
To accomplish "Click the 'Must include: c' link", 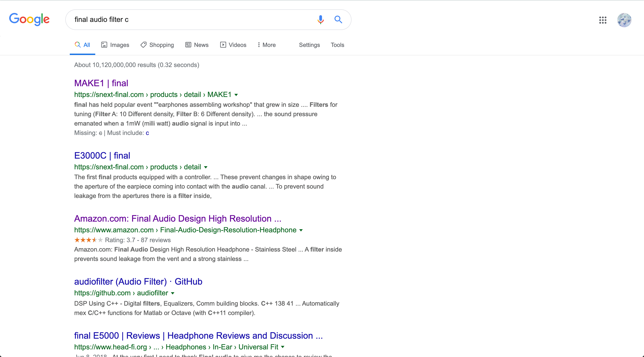I will (x=147, y=133).
